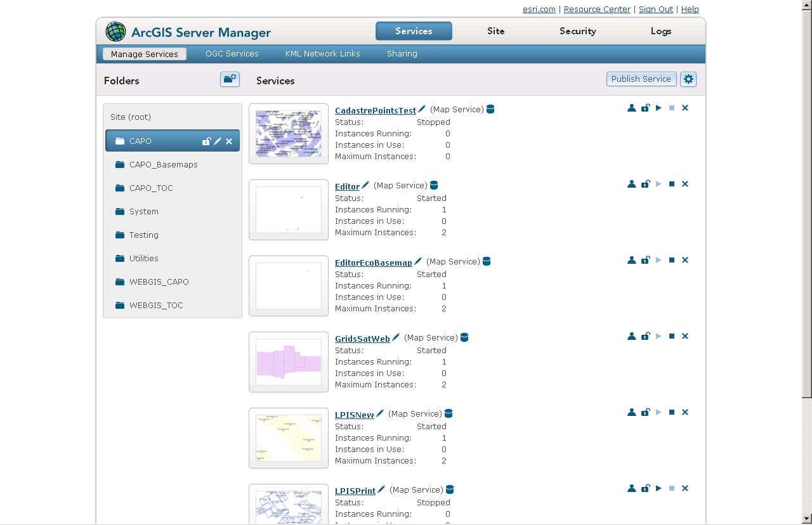Open permissions person icon for CadastrePointsTest
This screenshot has height=525, width=812.
pos(632,108)
